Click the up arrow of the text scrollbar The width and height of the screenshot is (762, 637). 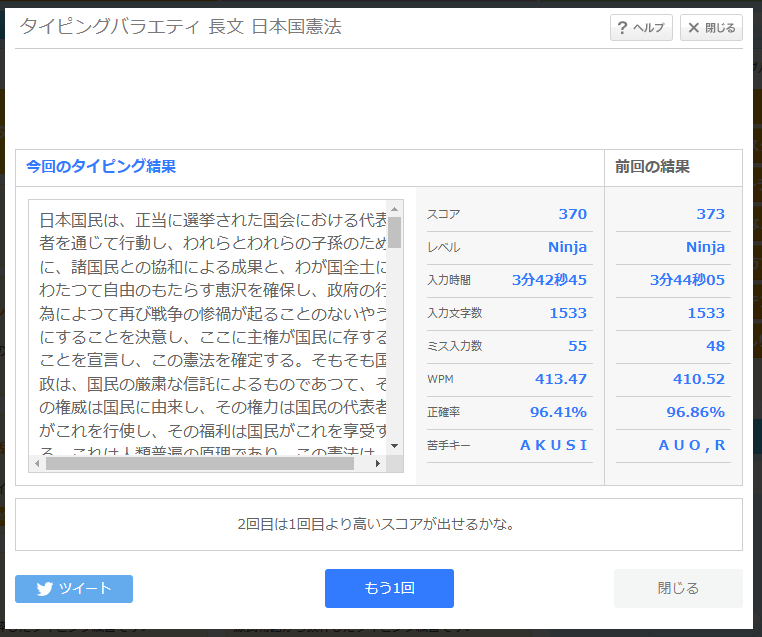[395, 208]
